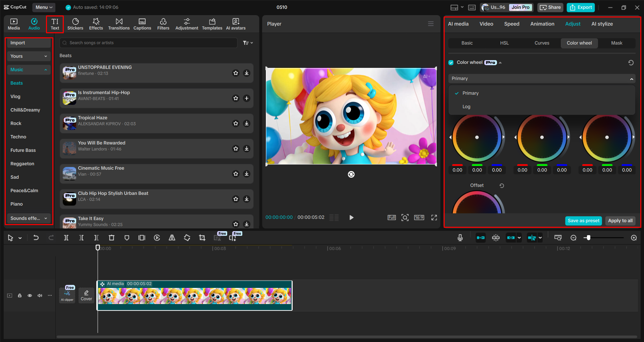Hide the video track with the eye toggle
This screenshot has height=342, width=644.
30,295
